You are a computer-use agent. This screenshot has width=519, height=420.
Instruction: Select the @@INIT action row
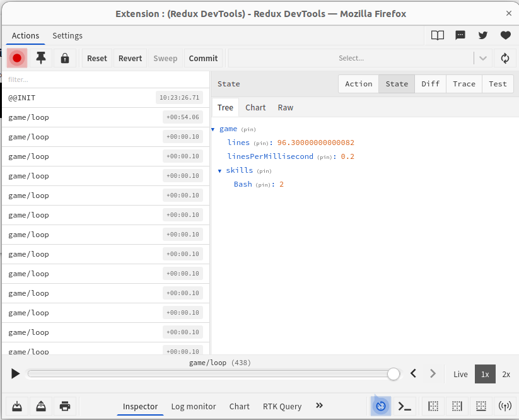click(x=106, y=98)
